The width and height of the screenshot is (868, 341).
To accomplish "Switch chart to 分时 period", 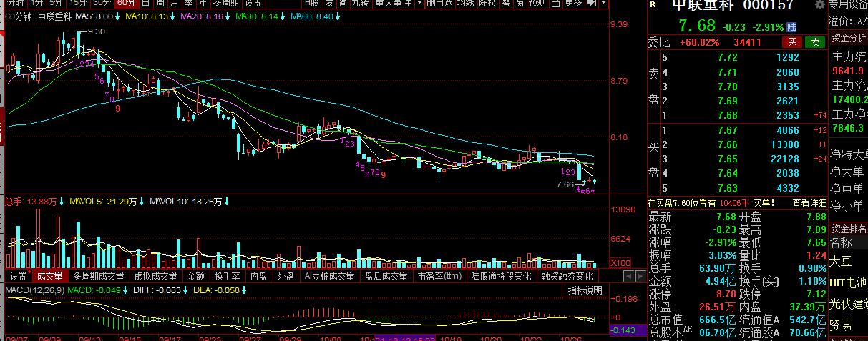I will pyautogui.click(x=16, y=4).
